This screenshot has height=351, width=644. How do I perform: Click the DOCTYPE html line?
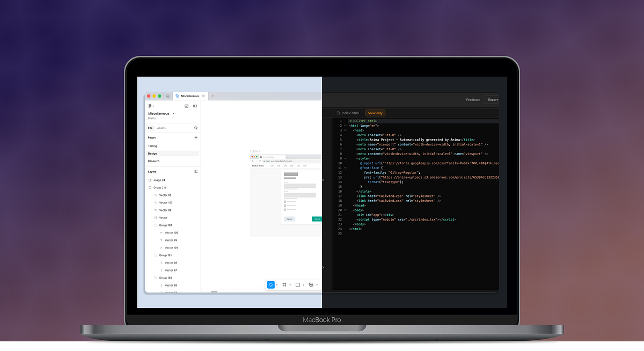point(363,121)
